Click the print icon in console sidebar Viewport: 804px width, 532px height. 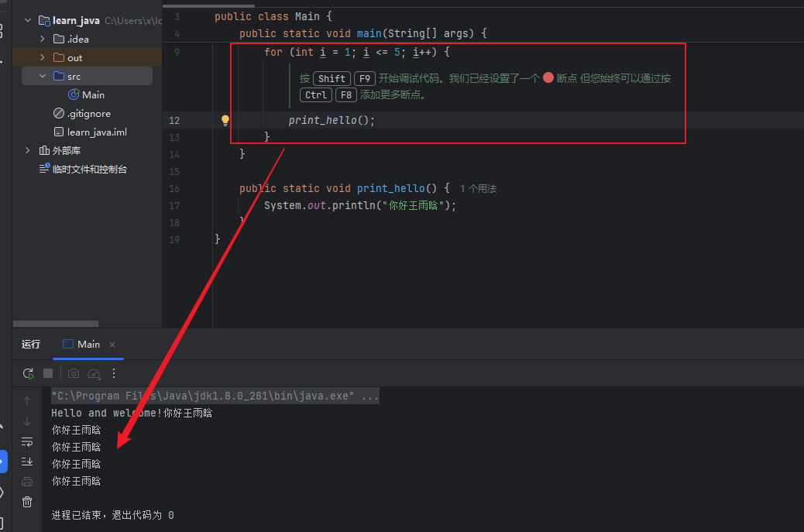coord(27,482)
